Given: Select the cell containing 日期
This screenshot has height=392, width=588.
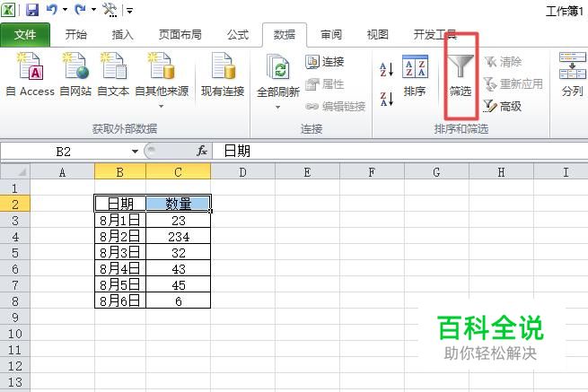Looking at the screenshot, I should tap(120, 204).
